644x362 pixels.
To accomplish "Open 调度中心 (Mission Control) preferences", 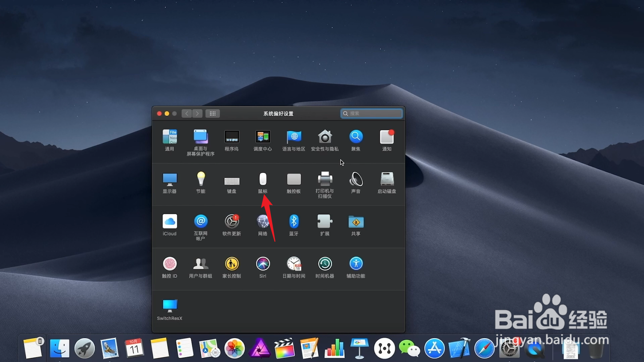I will 263,140.
